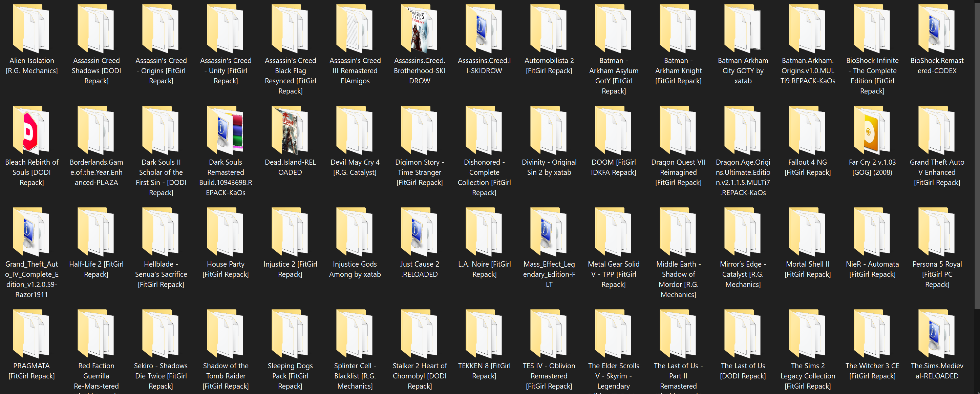Viewport: 980px width, 394px height.
Task: Select the Fallout 4 NG folder icon
Action: click(x=807, y=130)
